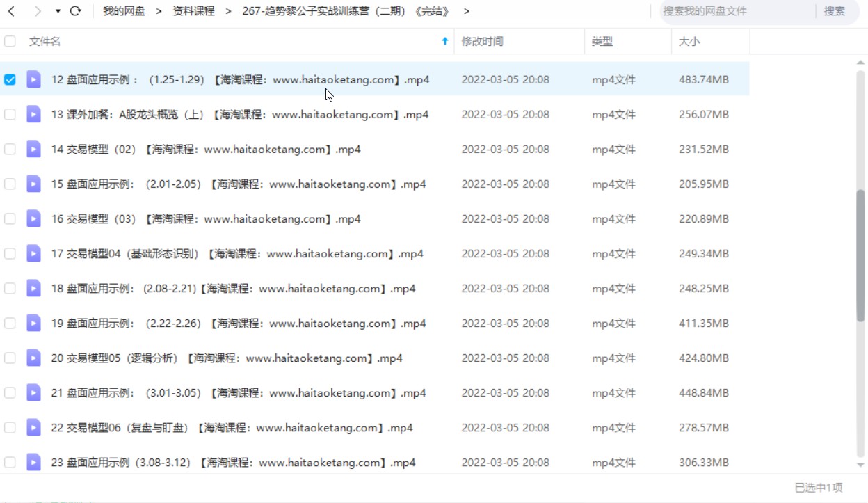
Task: Click video icon of 18 盘面应用示例
Action: click(x=33, y=288)
